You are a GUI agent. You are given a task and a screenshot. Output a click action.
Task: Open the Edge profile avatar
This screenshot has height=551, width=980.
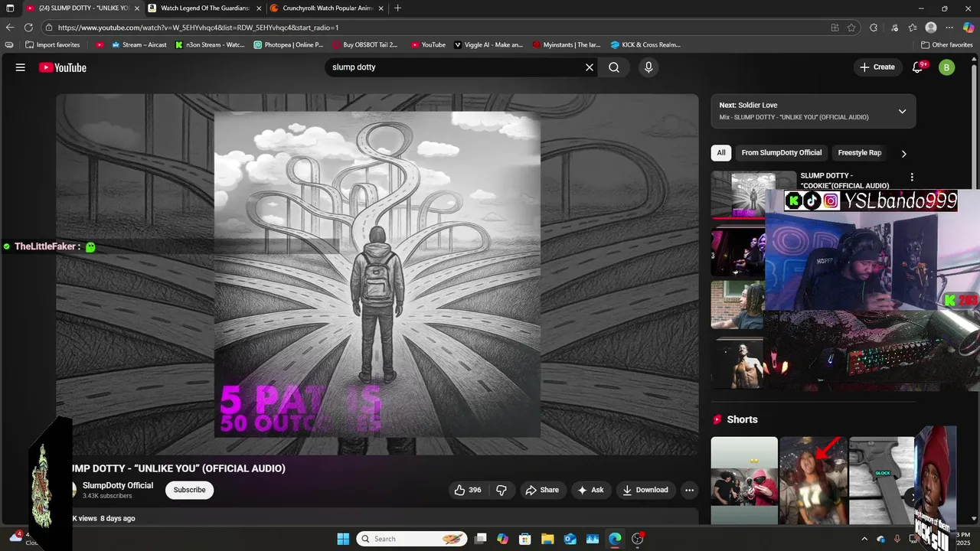(931, 28)
